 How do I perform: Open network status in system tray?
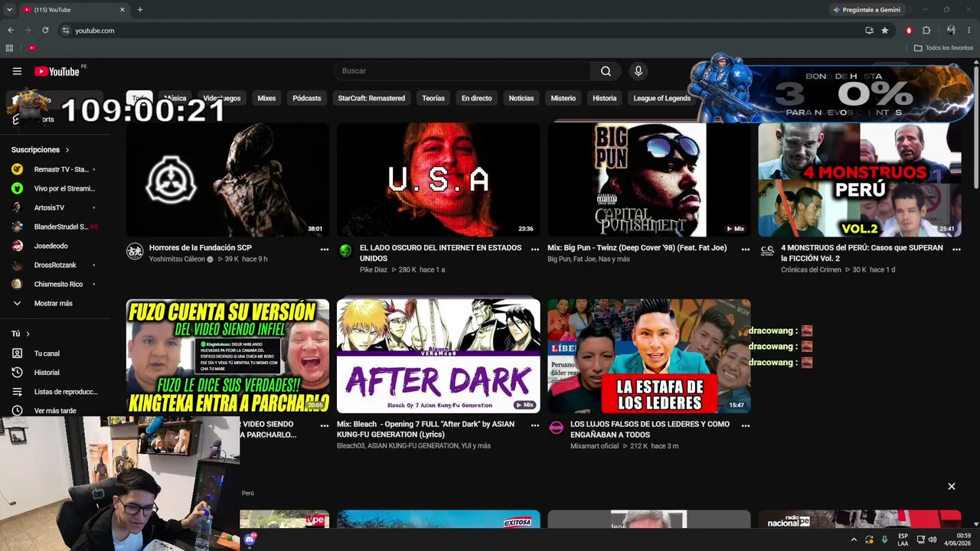(920, 540)
